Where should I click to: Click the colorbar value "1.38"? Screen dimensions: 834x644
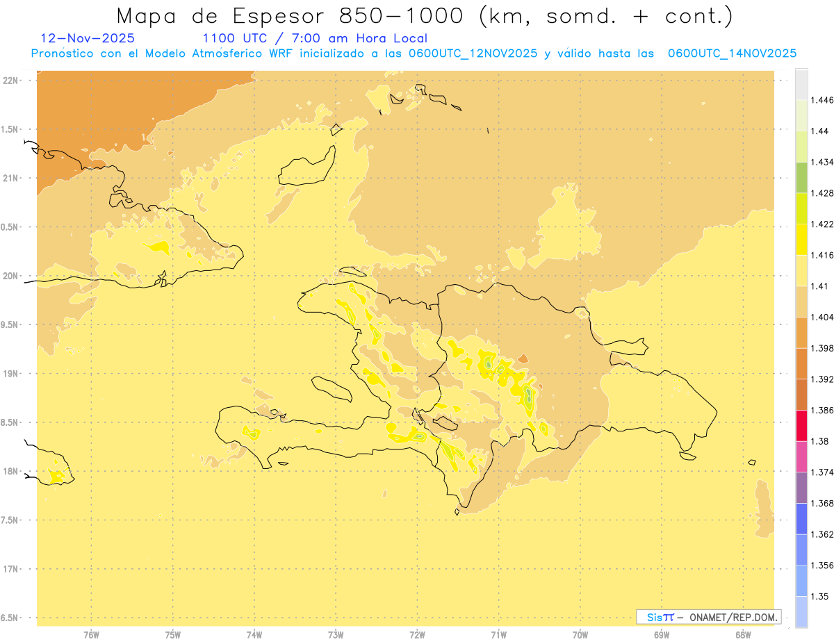point(820,441)
